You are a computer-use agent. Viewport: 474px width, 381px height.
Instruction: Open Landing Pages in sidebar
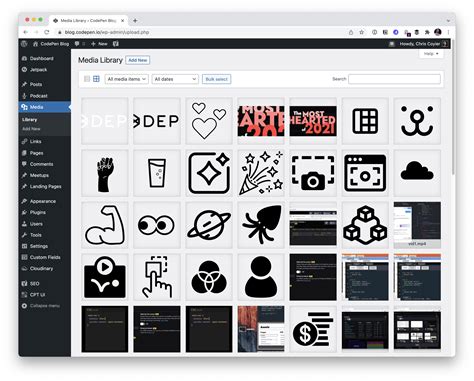coord(45,186)
